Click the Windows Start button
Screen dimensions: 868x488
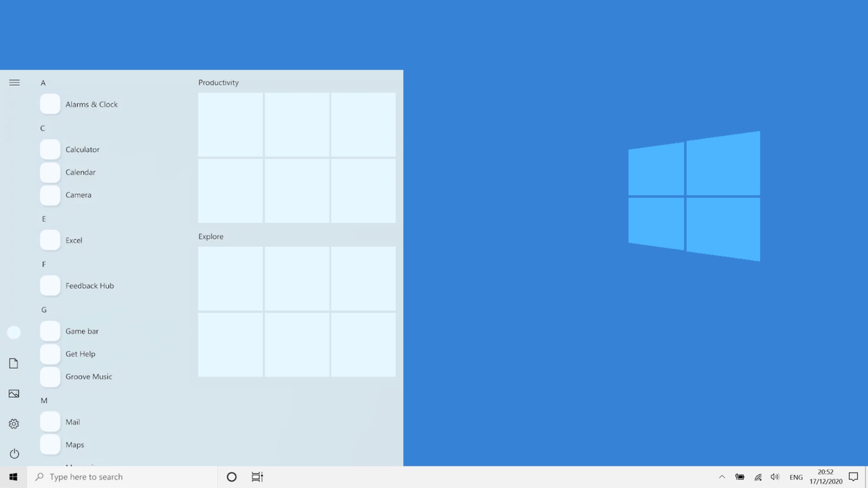13,477
